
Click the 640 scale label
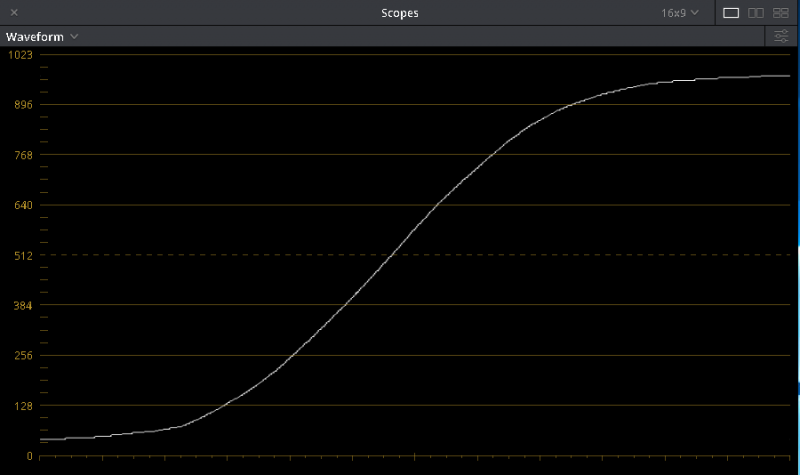point(22,204)
